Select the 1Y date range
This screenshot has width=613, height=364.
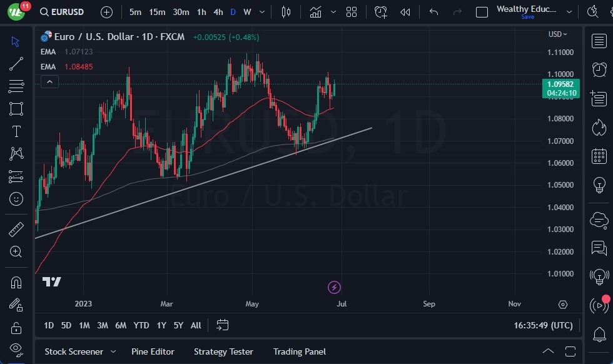(161, 325)
